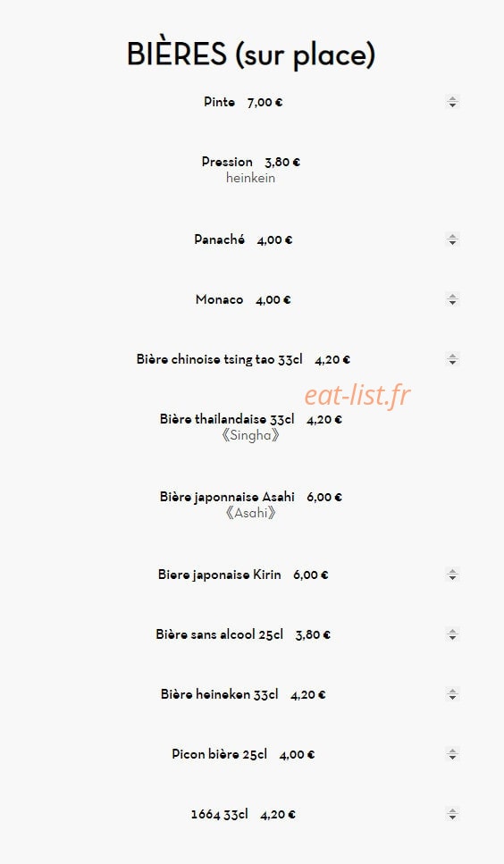504x864 pixels.
Task: Click stepper beside Bière heineken 33cl
Action: point(452,694)
